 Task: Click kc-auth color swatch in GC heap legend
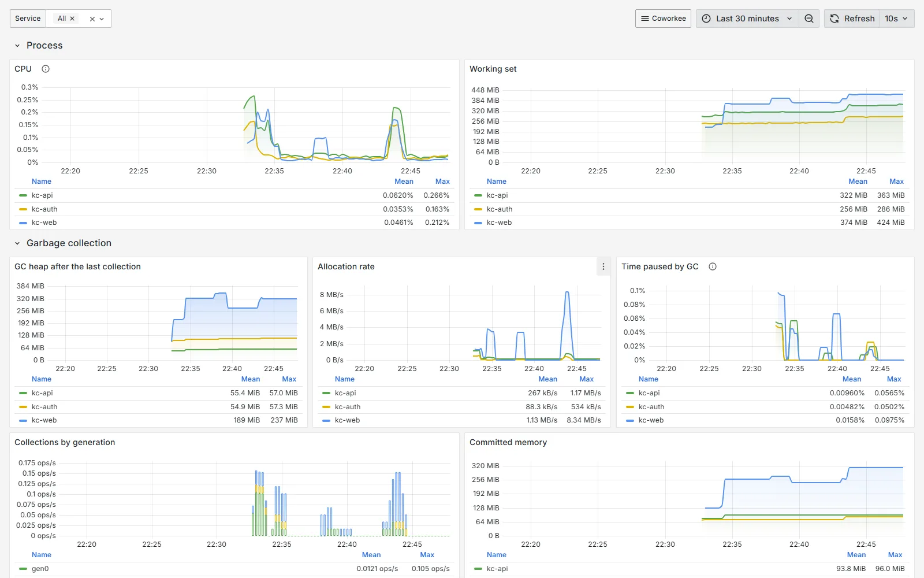point(23,407)
